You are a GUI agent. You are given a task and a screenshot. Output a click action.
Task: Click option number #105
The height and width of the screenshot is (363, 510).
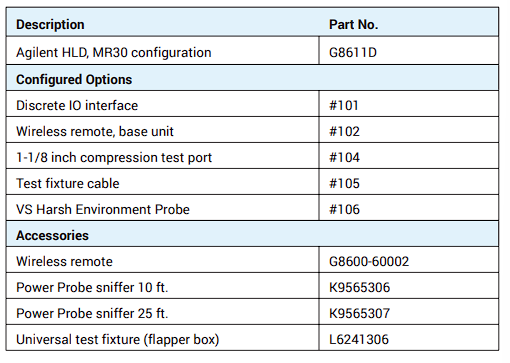(x=344, y=184)
